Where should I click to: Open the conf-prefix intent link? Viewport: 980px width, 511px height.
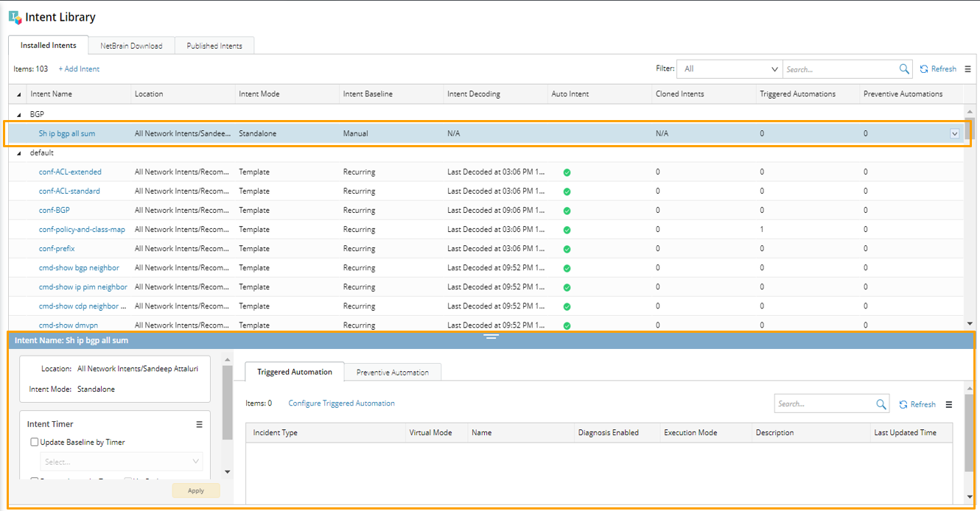(57, 249)
